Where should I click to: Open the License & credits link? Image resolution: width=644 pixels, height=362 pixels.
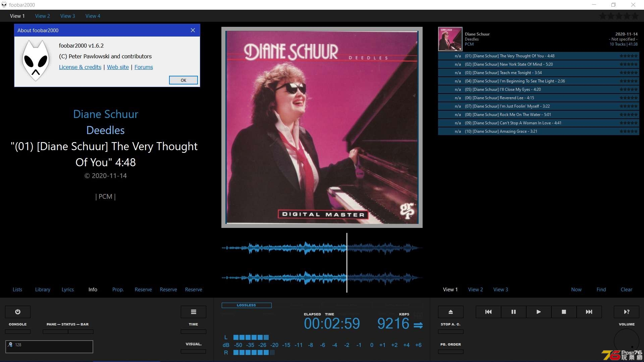(80, 67)
